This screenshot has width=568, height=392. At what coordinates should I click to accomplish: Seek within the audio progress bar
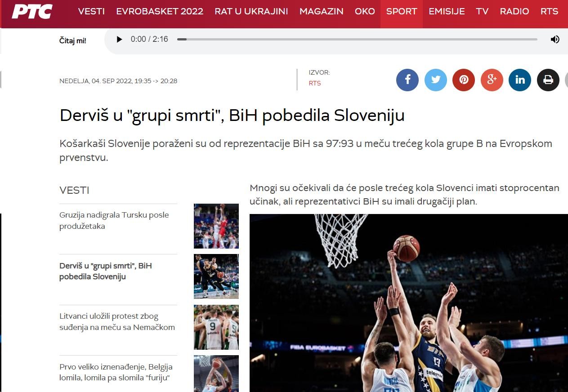tap(357, 39)
